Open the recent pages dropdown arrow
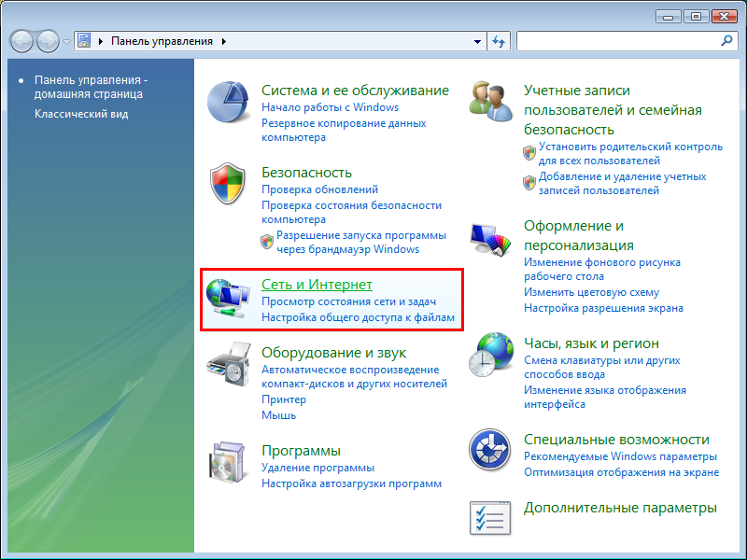The width and height of the screenshot is (747, 560). [x=66, y=41]
